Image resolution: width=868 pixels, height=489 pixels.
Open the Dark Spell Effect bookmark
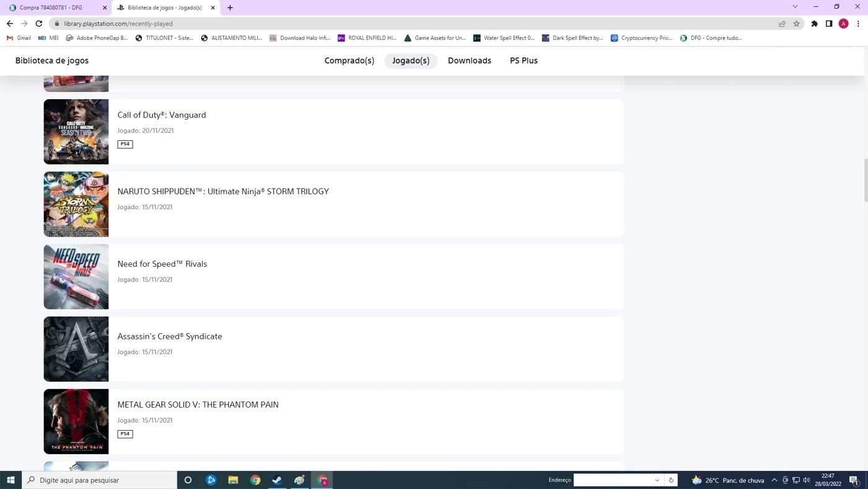tap(572, 38)
